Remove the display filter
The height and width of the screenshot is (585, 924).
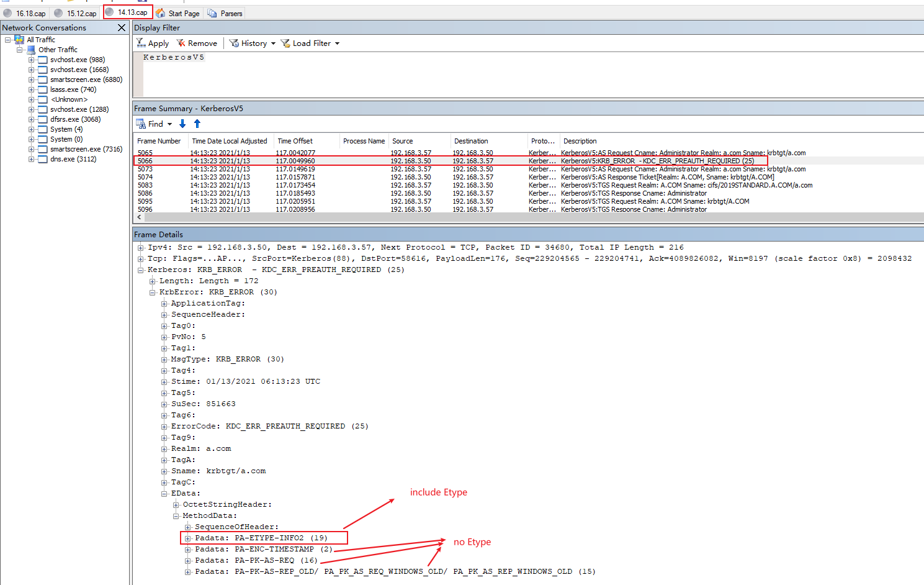pos(197,43)
